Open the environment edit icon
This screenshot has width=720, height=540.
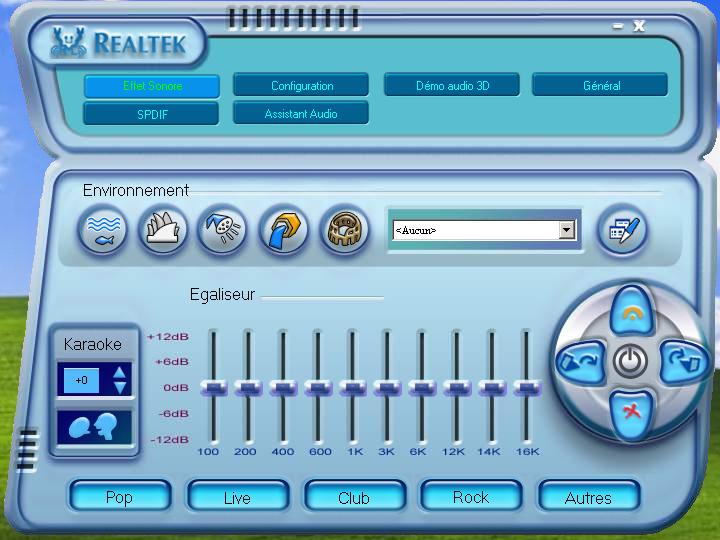click(623, 229)
